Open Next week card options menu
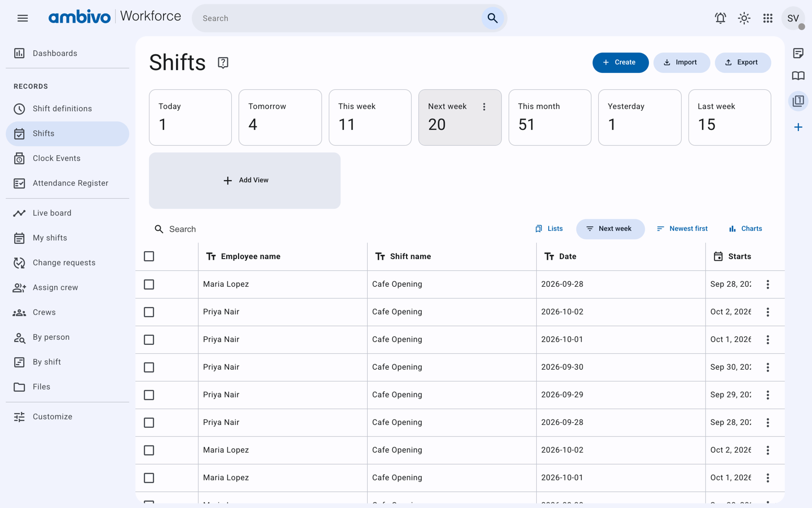Image resolution: width=812 pixels, height=508 pixels. (x=484, y=107)
